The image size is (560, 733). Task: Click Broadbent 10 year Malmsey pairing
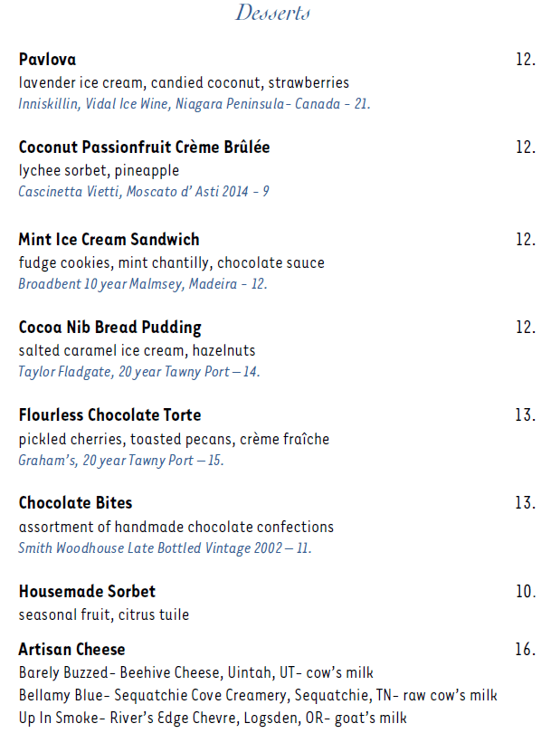tap(143, 284)
